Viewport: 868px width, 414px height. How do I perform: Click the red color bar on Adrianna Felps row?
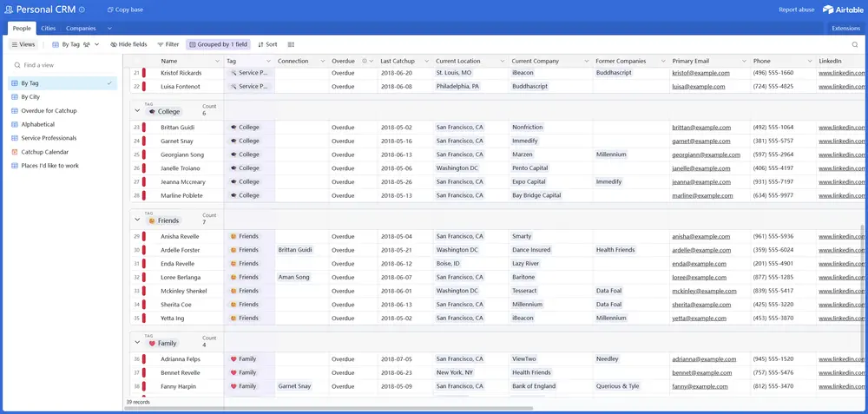[144, 359]
